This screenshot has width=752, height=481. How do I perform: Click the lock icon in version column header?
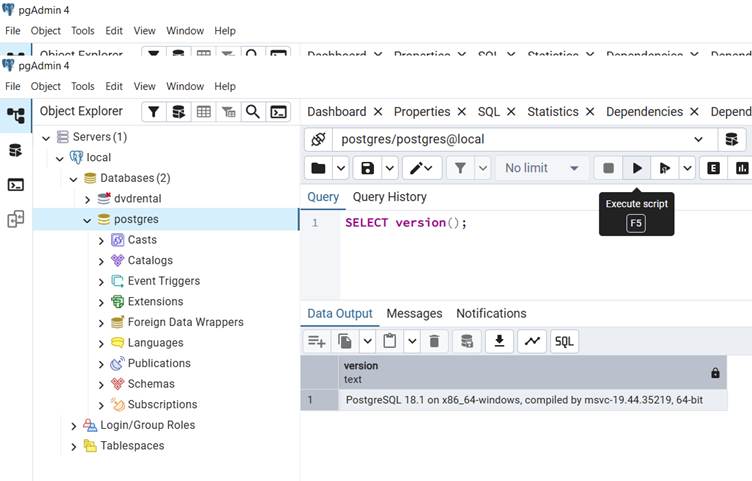715,373
